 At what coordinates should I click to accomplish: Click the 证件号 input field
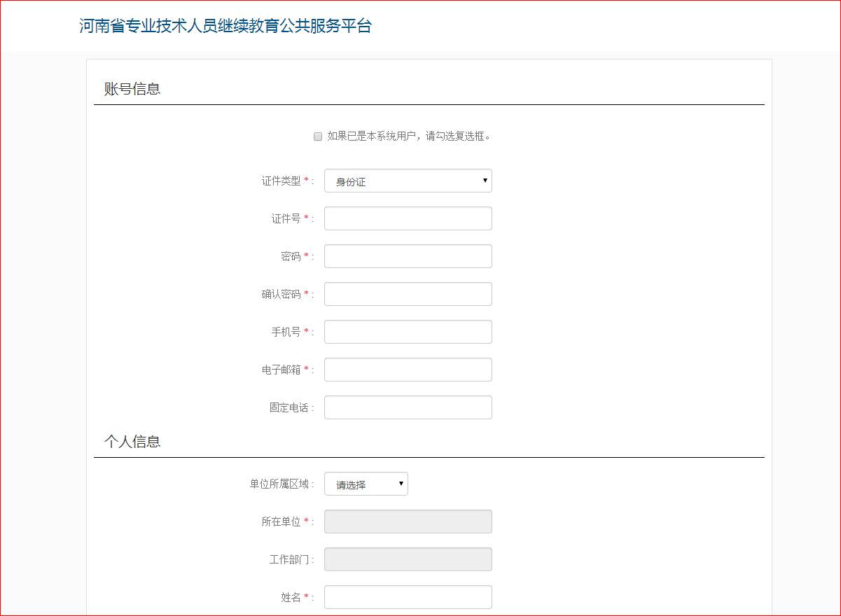[x=408, y=218]
